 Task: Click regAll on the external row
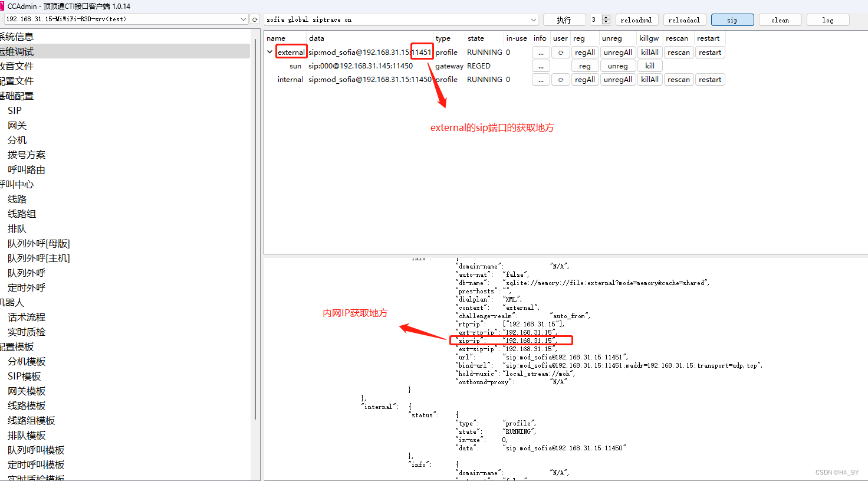pos(585,53)
